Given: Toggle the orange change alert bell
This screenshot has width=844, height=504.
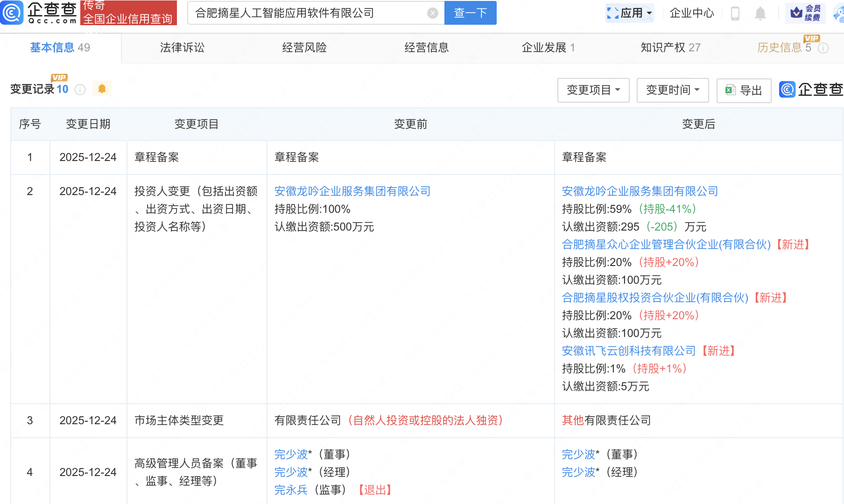Looking at the screenshot, I should click(x=102, y=89).
